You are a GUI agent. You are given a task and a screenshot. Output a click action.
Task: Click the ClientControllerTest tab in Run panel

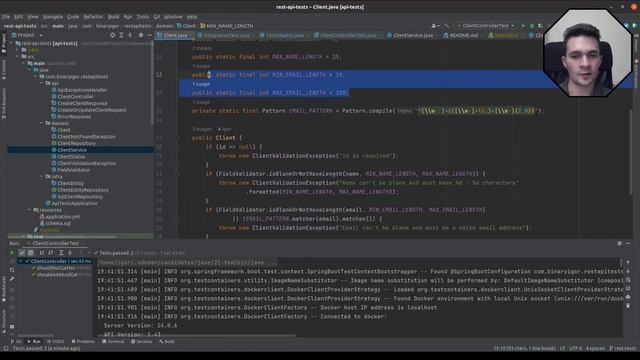tap(56, 243)
